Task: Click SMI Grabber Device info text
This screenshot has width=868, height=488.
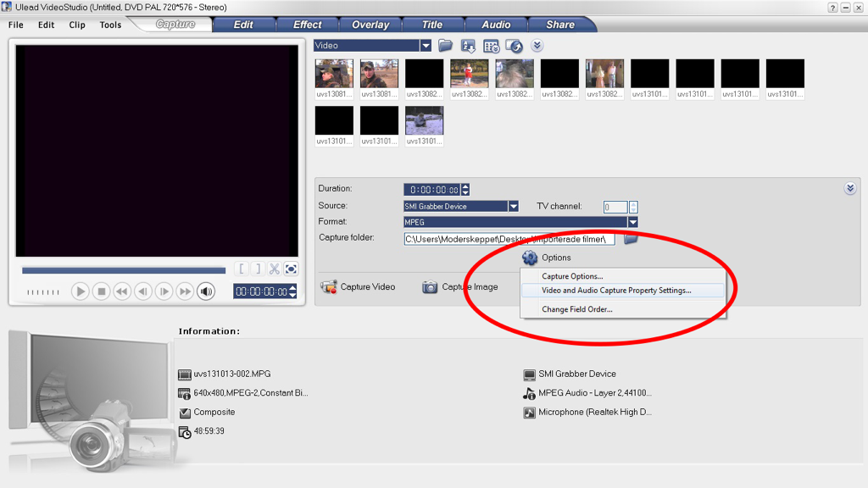Action: tap(576, 374)
